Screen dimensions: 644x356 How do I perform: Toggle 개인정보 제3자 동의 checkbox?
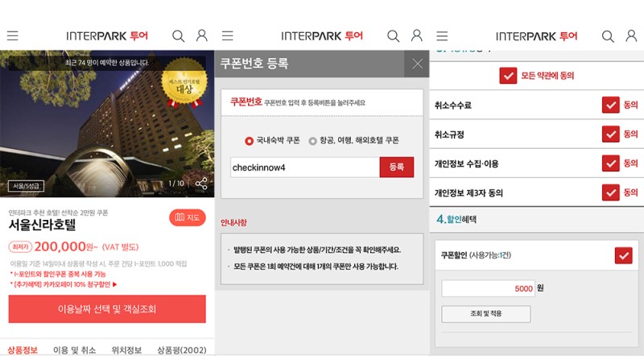tap(611, 192)
